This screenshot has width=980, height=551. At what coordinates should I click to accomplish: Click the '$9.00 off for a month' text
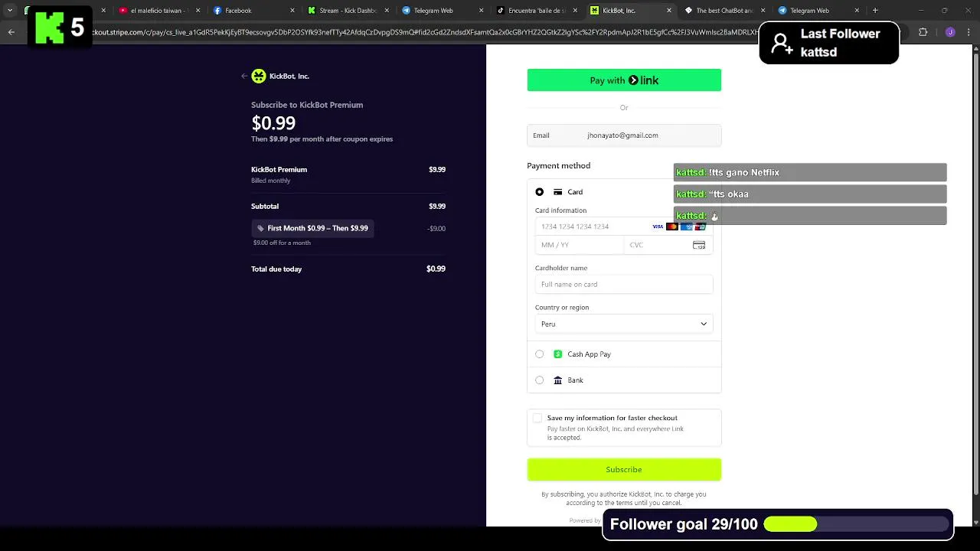pos(282,243)
